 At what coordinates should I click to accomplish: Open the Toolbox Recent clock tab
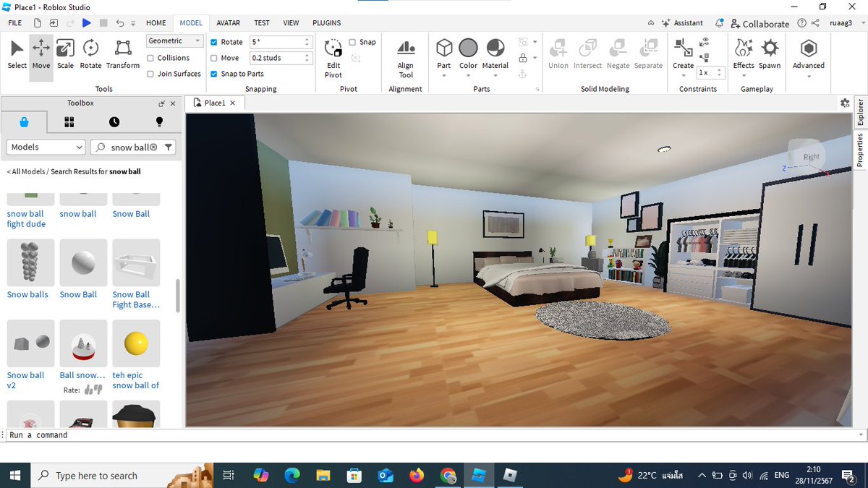114,122
